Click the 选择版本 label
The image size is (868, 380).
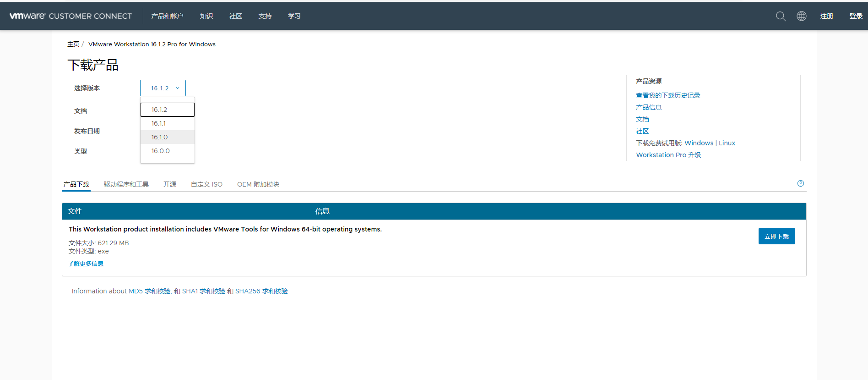tap(87, 88)
